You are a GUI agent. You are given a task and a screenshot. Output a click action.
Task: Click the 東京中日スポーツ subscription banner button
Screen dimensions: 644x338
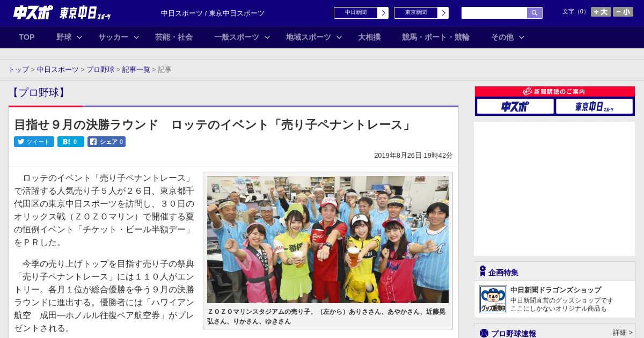594,106
